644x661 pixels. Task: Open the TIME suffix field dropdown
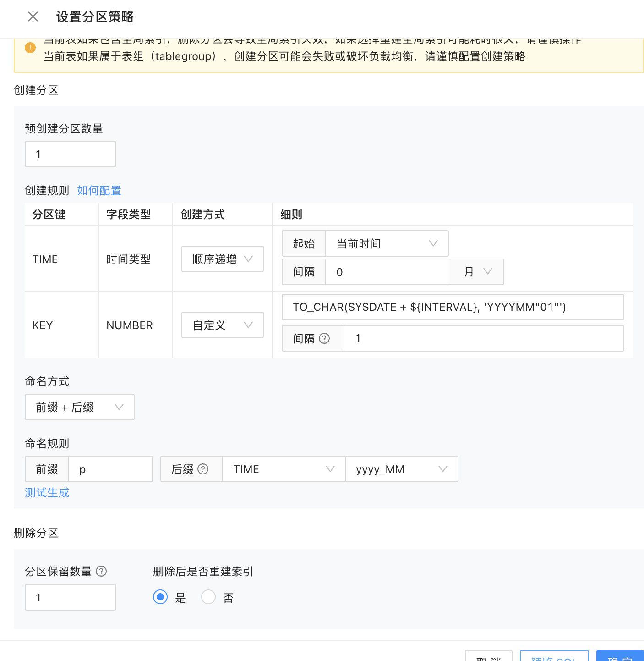click(284, 469)
